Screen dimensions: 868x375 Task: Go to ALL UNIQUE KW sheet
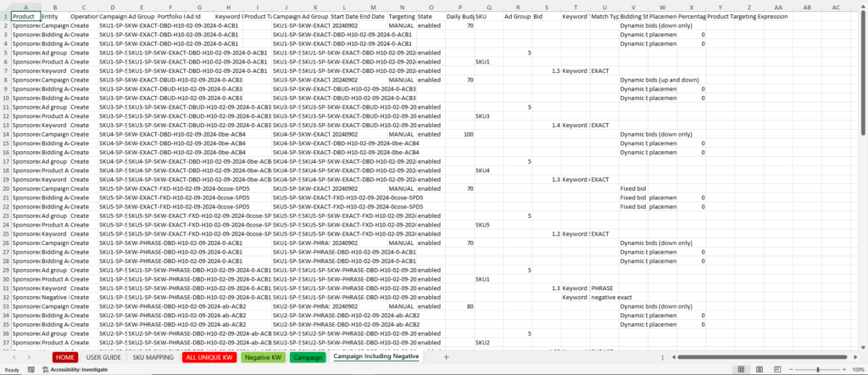tap(209, 357)
